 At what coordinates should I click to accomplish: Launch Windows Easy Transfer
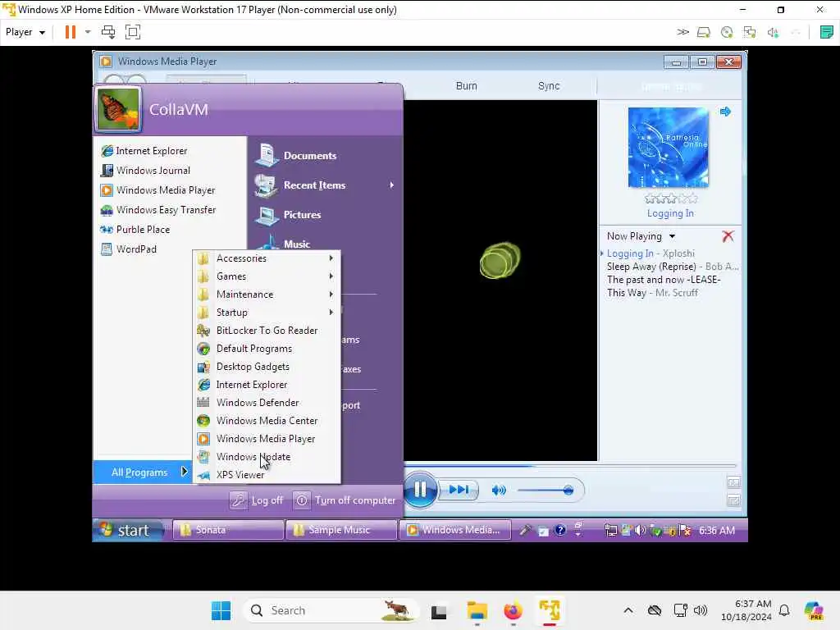click(x=158, y=210)
